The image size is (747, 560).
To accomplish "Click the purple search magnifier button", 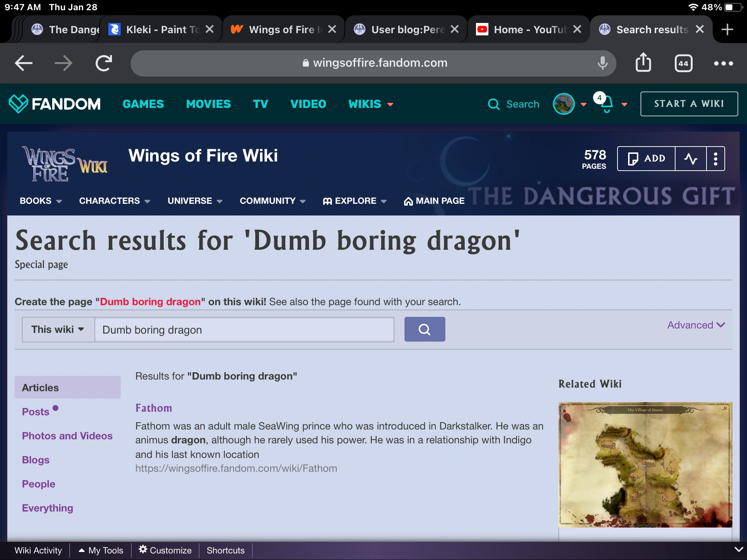I will point(425,329).
